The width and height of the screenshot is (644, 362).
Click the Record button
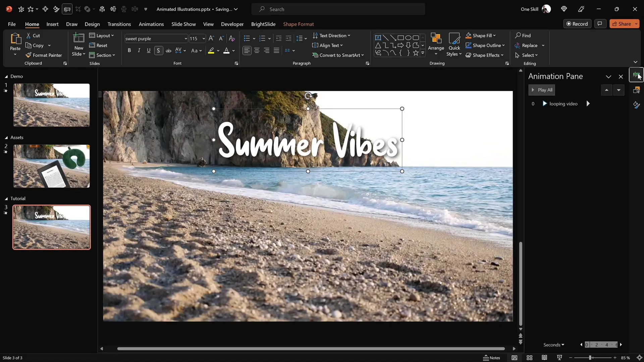578,23
